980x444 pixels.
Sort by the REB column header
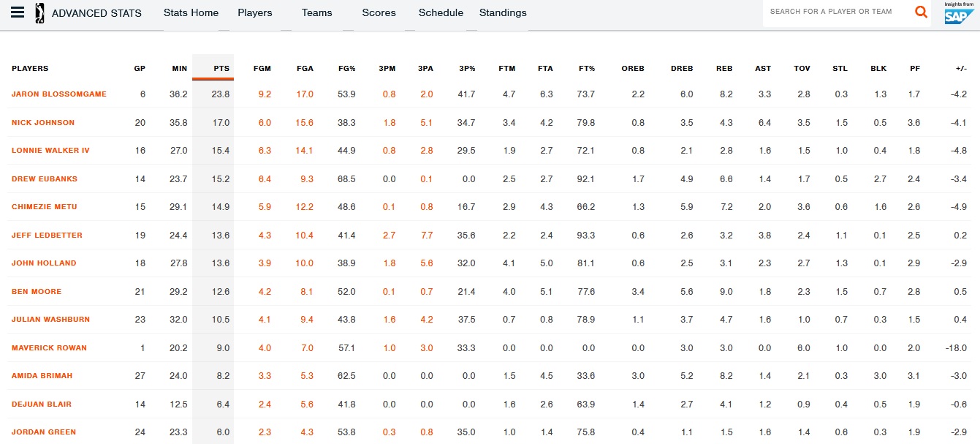click(724, 69)
